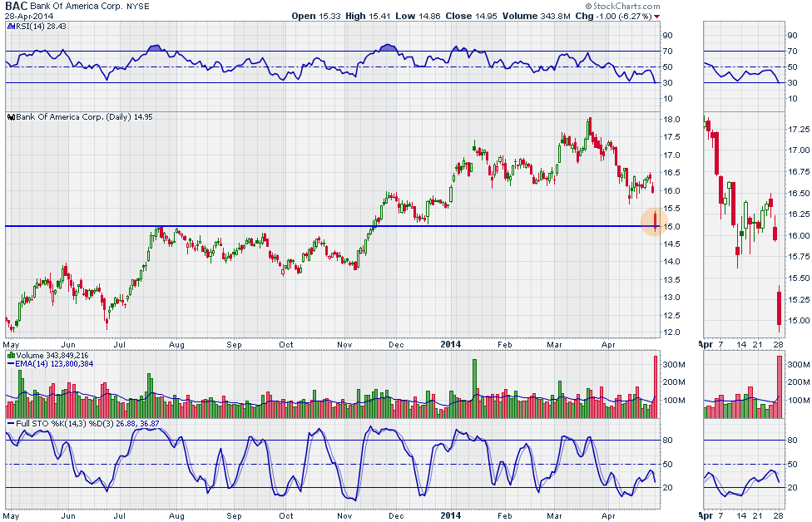Click the '16.5' label on main price axis
Viewport: 812px width, 522px height.
671,173
